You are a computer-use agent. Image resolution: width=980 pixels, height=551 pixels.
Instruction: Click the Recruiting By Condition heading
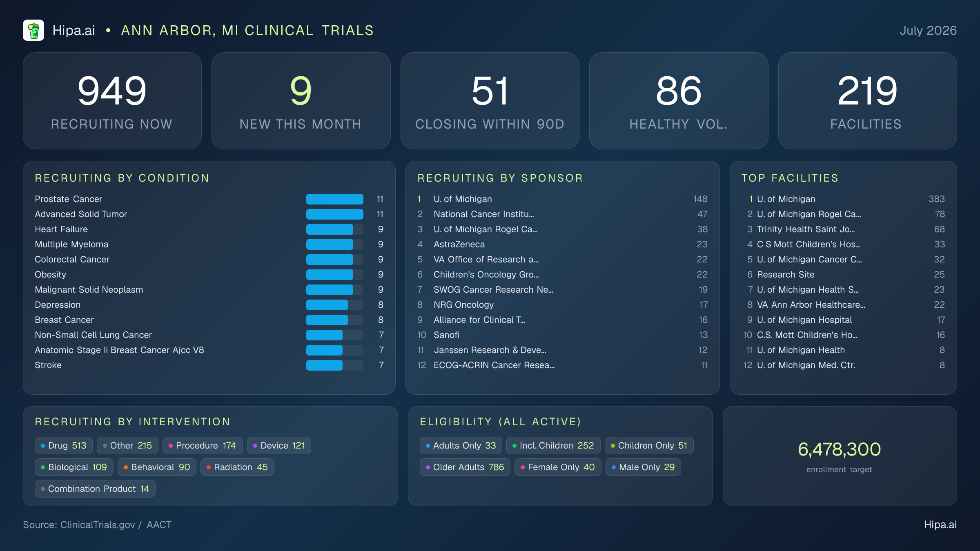[x=122, y=178]
